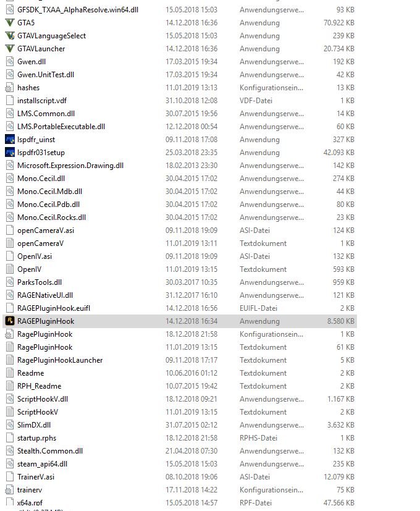Click the GTA5 size value 70.922 KB
Image resolution: width=420 pixels, height=511 pixels.
(x=339, y=23)
